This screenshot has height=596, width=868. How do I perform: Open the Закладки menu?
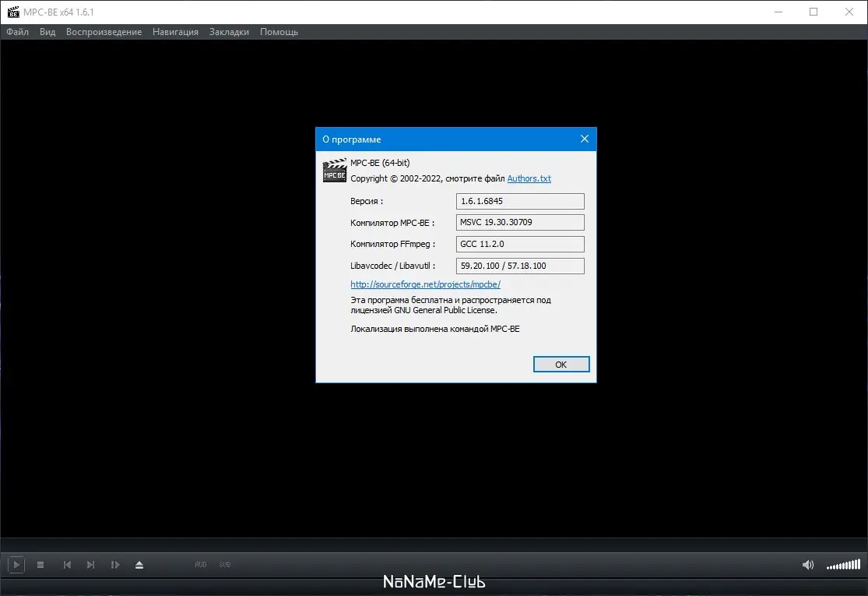(x=229, y=32)
